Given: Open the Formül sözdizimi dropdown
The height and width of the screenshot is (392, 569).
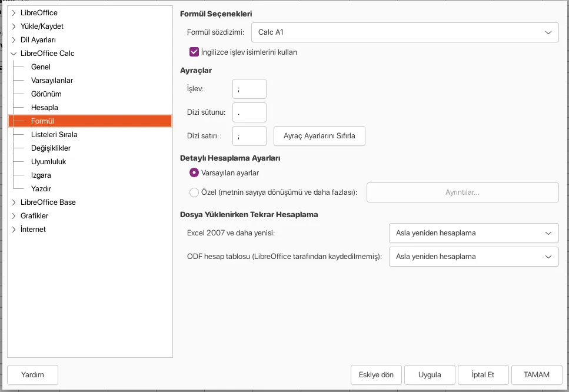Looking at the screenshot, I should pyautogui.click(x=405, y=32).
